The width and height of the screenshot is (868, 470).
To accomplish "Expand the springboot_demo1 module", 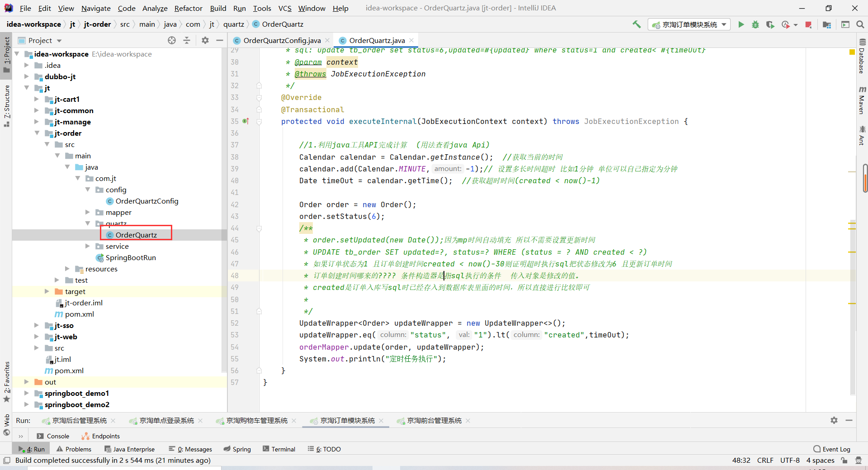I will pyautogui.click(x=27, y=393).
